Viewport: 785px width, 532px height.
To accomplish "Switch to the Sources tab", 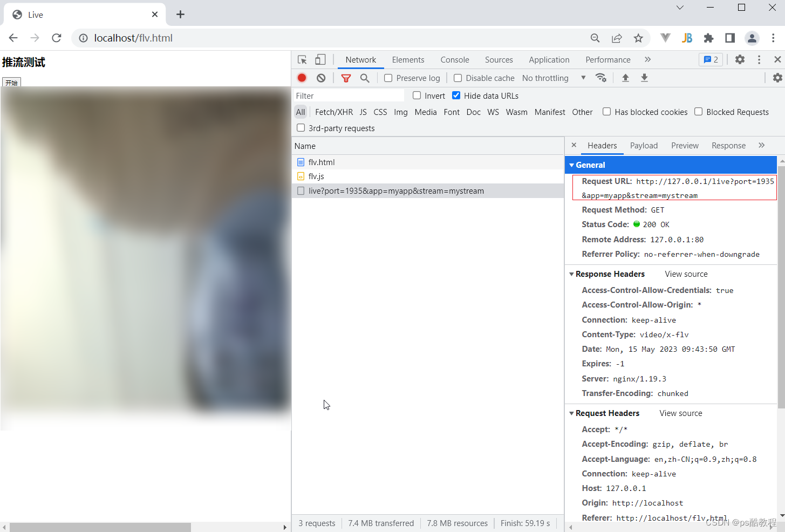I will pyautogui.click(x=499, y=60).
